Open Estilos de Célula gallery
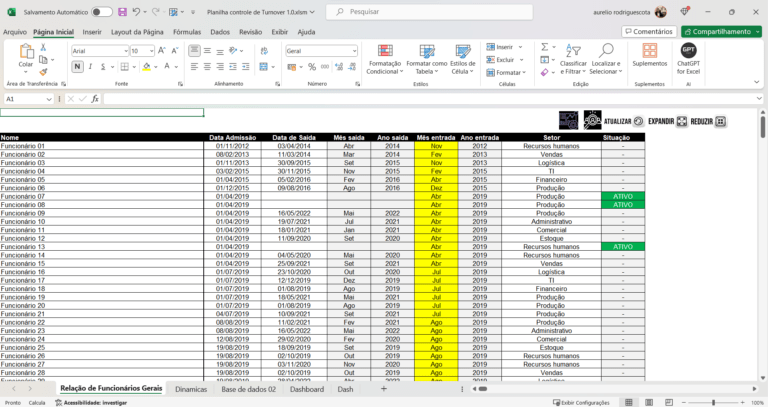 click(x=463, y=60)
